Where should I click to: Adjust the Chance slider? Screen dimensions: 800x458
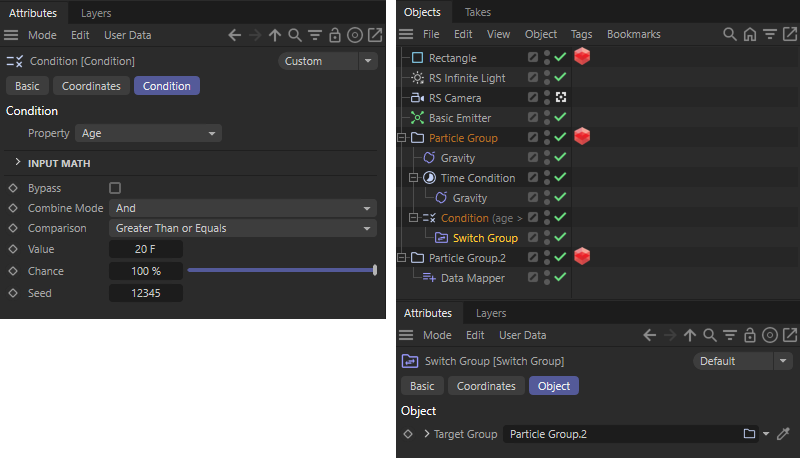[x=282, y=270]
